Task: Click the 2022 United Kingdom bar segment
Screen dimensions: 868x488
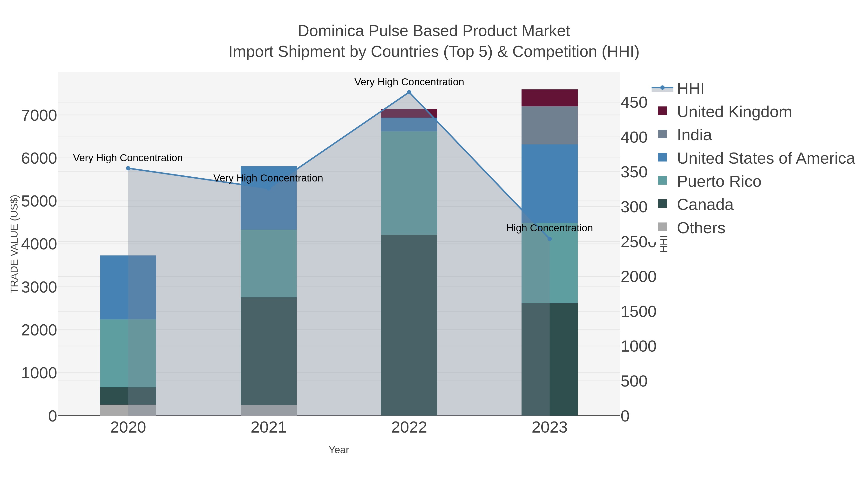Action: click(x=409, y=113)
